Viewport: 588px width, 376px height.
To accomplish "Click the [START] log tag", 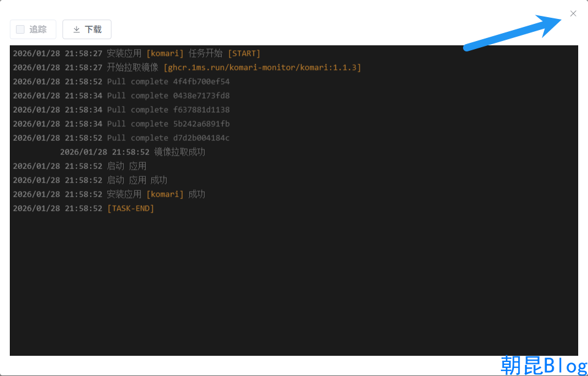I will (244, 53).
